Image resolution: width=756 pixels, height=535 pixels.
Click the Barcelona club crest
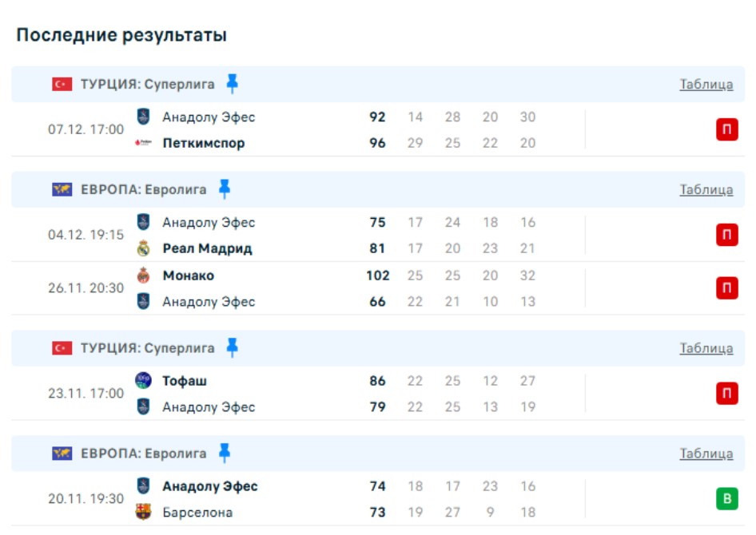[x=143, y=512]
